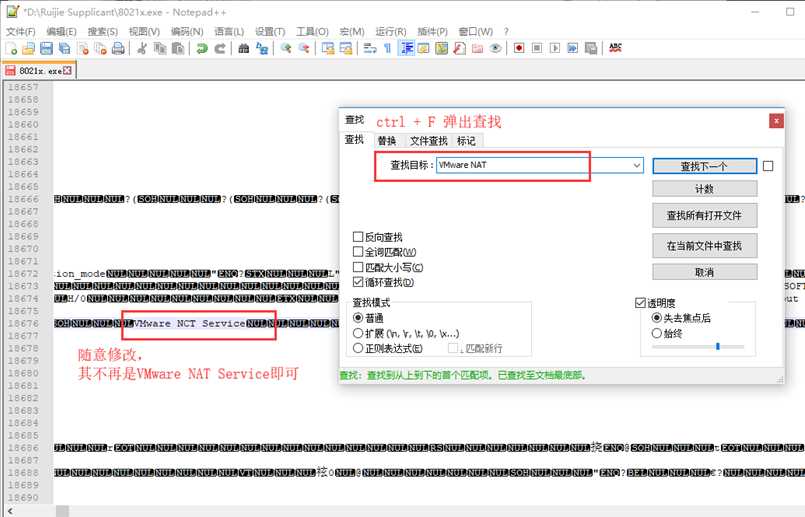Select the 正则表达式 search mode radio button
Viewport: 805px width, 517px height.
coord(358,348)
